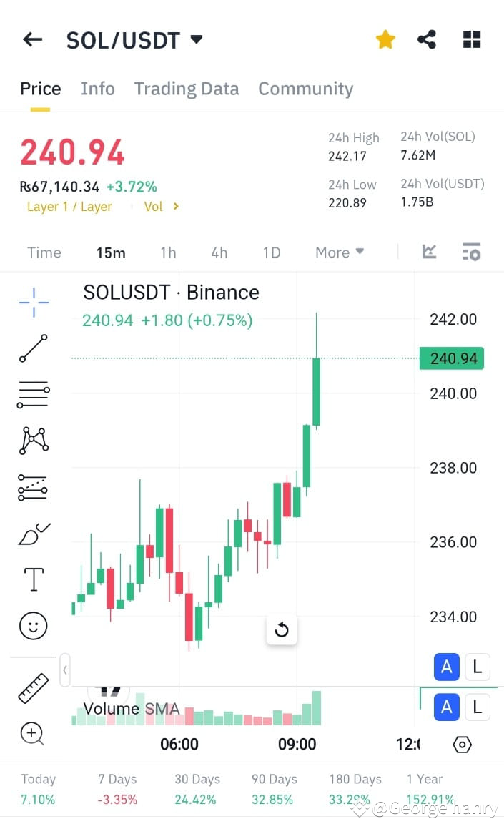Open the More timeframe dropdown
504x824 pixels.
[339, 252]
